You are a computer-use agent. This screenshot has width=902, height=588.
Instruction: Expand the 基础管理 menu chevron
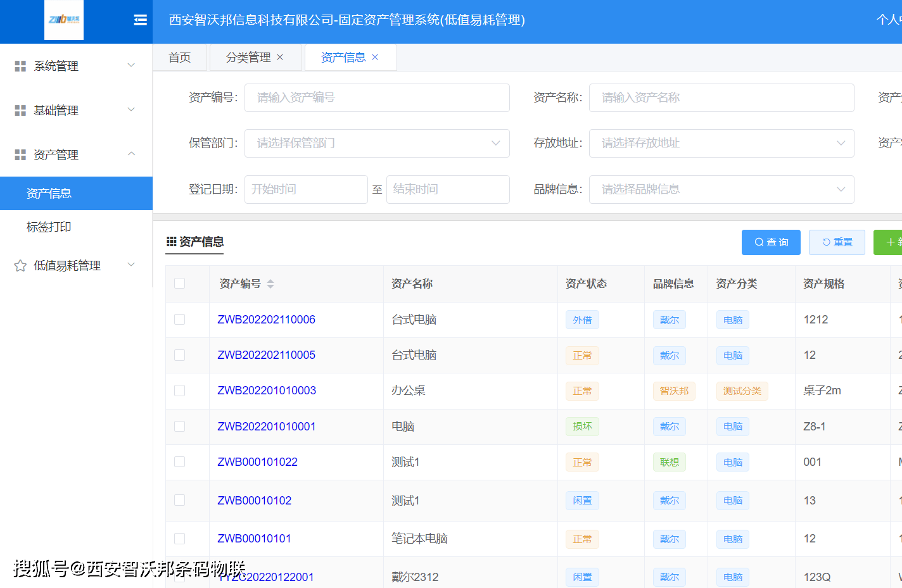(132, 109)
